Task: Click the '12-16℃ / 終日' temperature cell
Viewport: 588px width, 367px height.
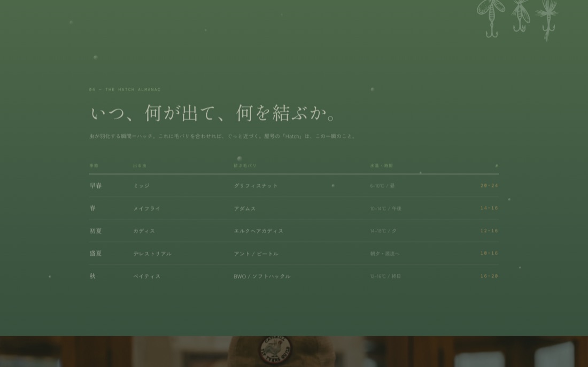Action: point(385,276)
